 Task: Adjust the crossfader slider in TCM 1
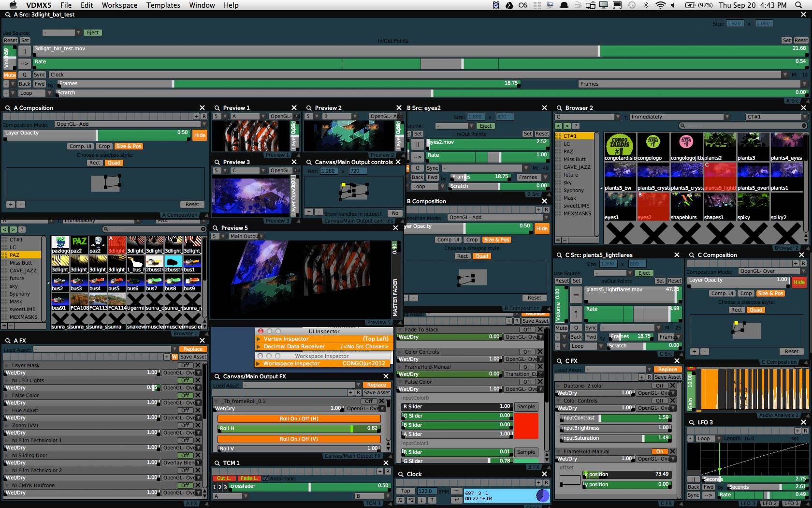click(309, 486)
